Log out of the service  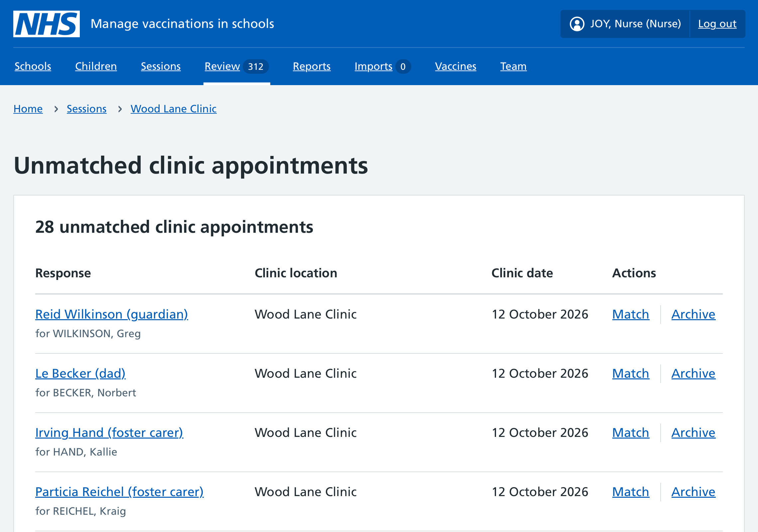pyautogui.click(x=717, y=24)
